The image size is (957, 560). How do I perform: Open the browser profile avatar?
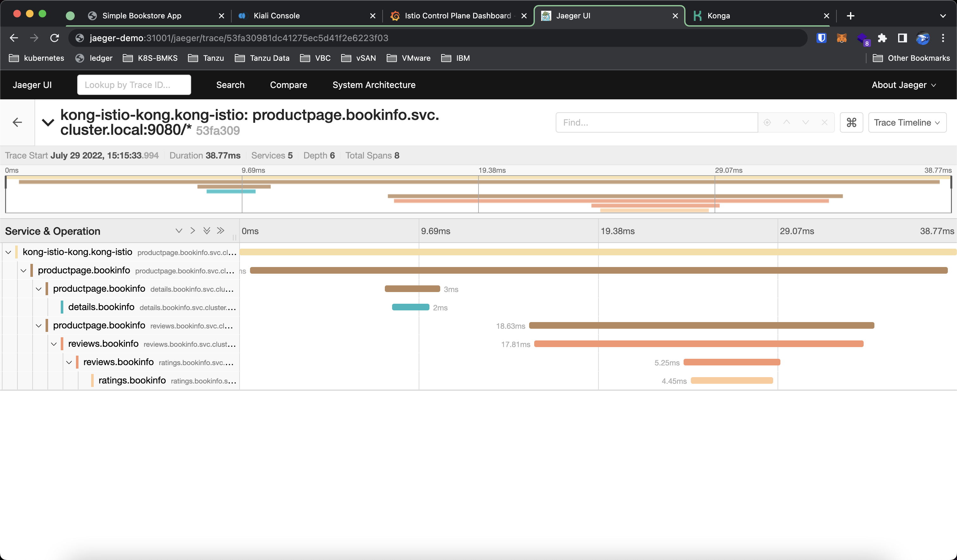pyautogui.click(x=923, y=38)
